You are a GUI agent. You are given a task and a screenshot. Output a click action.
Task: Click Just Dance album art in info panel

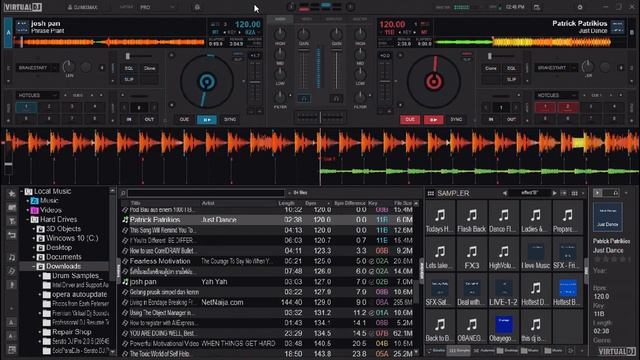pyautogui.click(x=607, y=218)
